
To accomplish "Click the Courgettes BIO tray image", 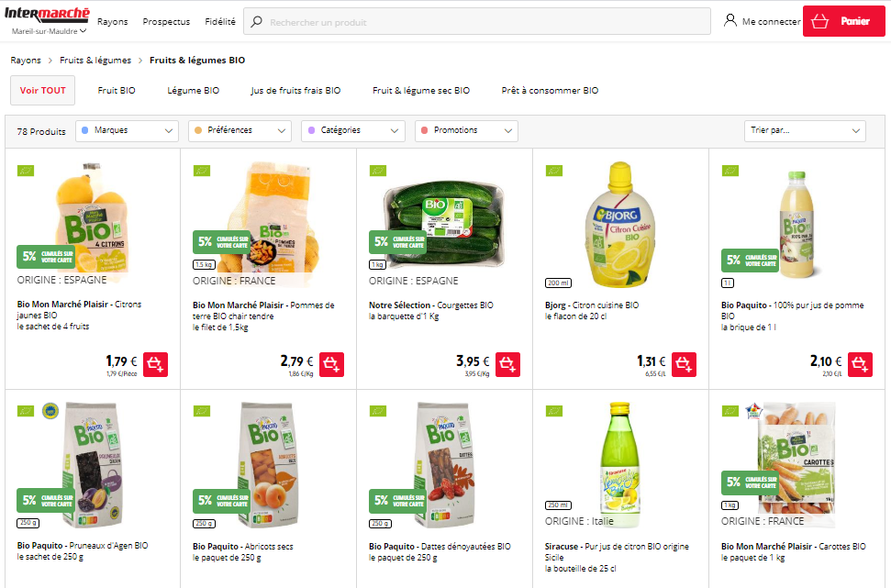I will (443, 223).
